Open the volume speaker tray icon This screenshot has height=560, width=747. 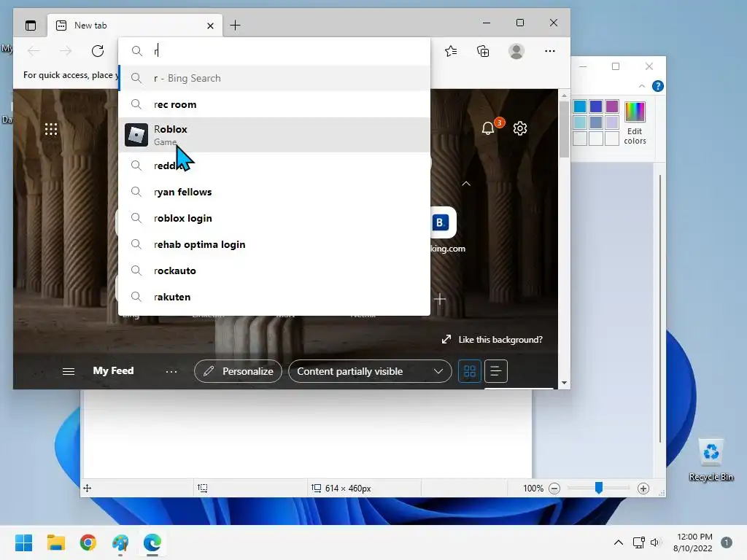pyautogui.click(x=656, y=542)
